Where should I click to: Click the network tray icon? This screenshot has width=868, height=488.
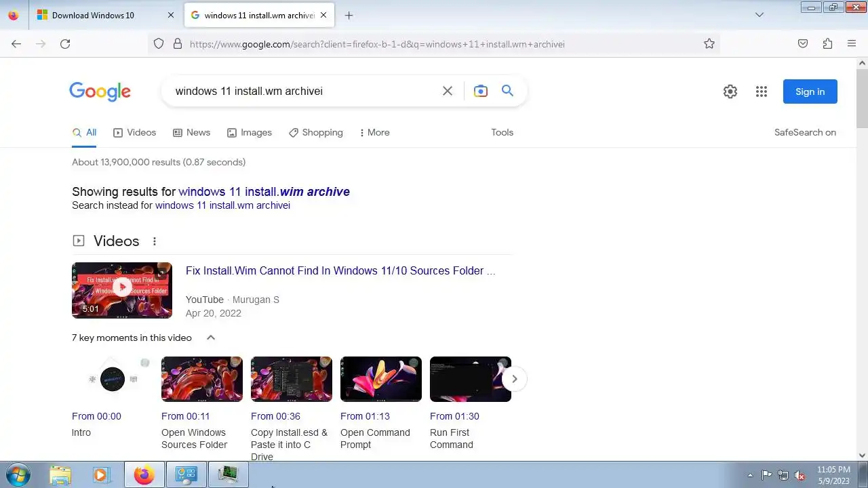[x=783, y=475]
